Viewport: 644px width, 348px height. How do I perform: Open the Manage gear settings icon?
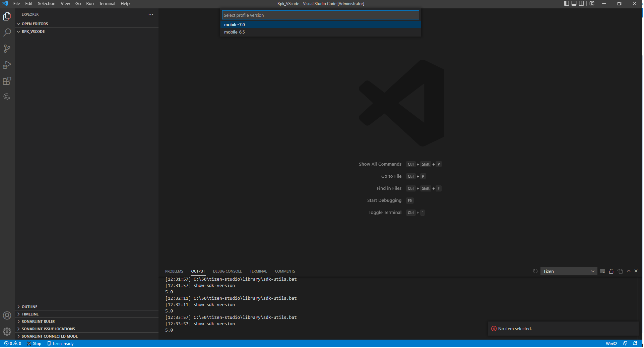coord(7,332)
